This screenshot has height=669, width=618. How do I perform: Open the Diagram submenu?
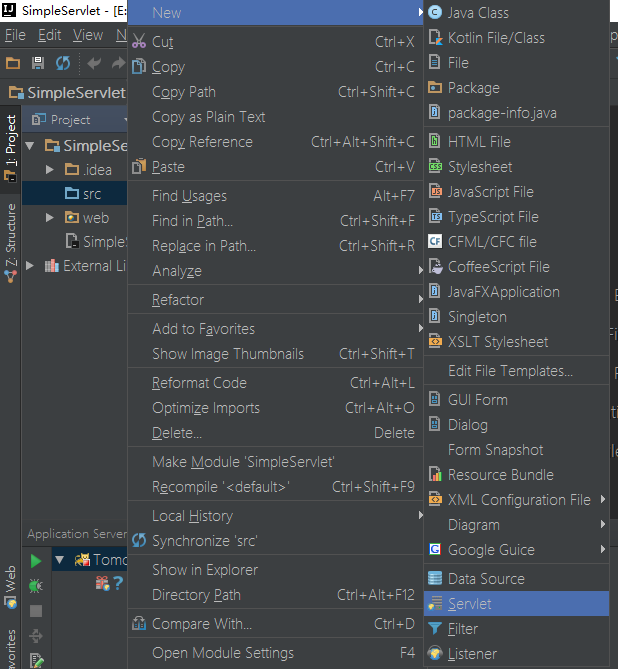click(516, 524)
